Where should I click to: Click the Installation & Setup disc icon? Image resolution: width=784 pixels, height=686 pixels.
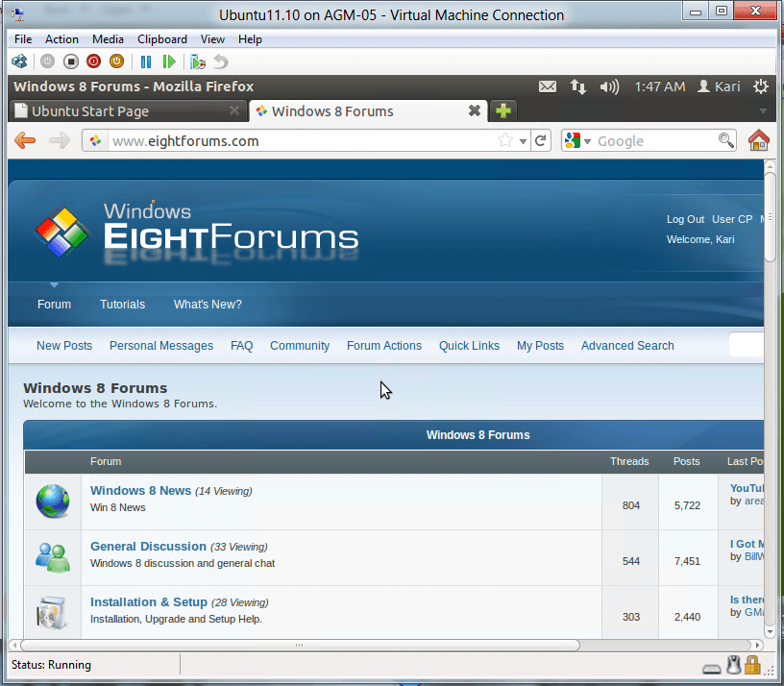pos(52,613)
